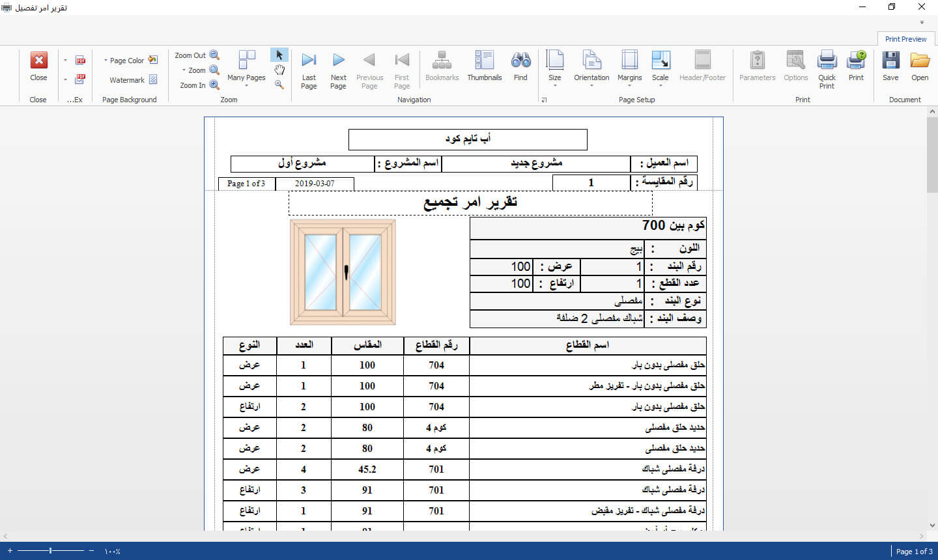Select the Hand tool

[279, 70]
